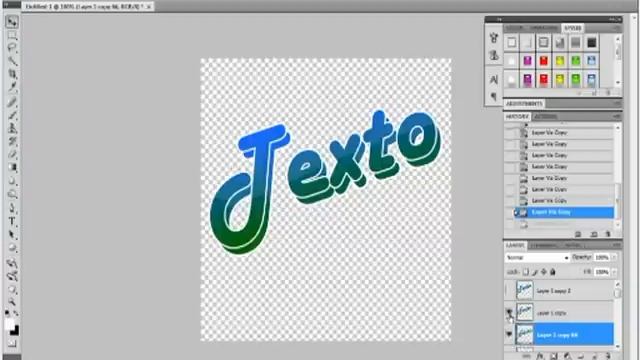Open the Layers panel options menu

pos(617,245)
